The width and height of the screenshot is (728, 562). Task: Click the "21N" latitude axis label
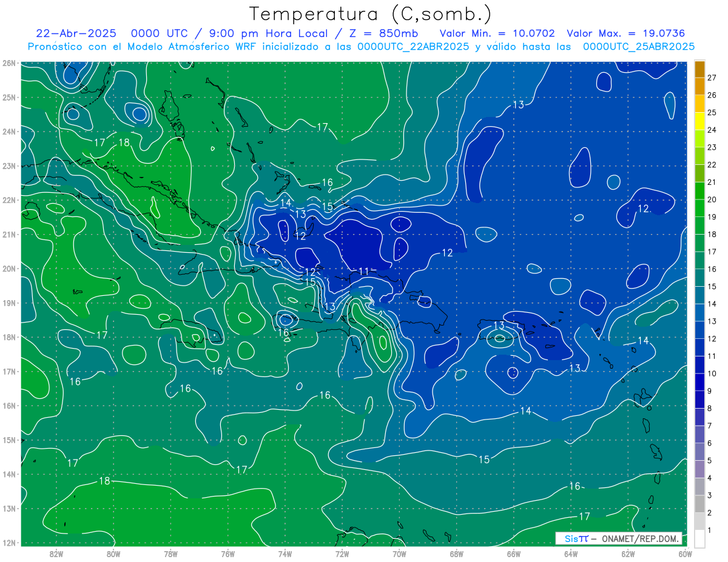[9, 235]
